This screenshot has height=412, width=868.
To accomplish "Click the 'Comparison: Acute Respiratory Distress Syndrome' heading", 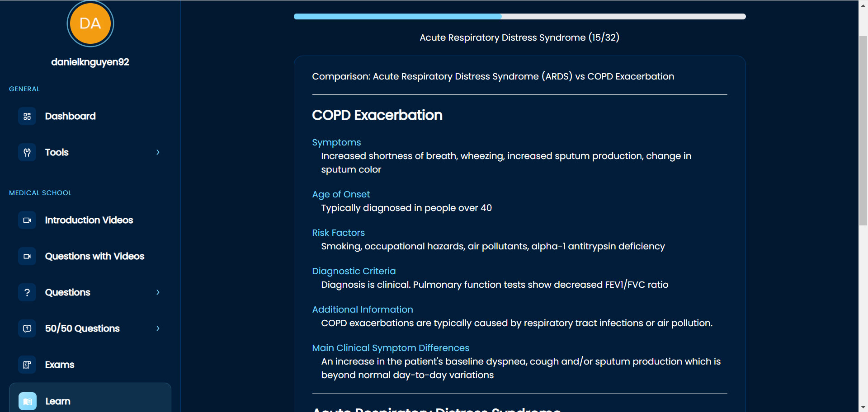I will pos(493,76).
